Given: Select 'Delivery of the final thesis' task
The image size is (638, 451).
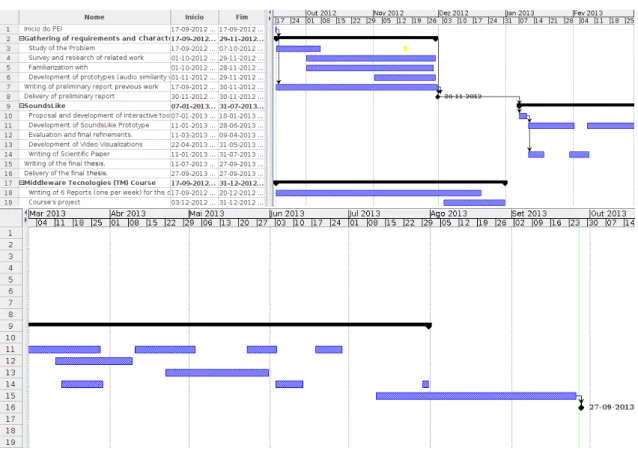Looking at the screenshot, I should tap(66, 173).
